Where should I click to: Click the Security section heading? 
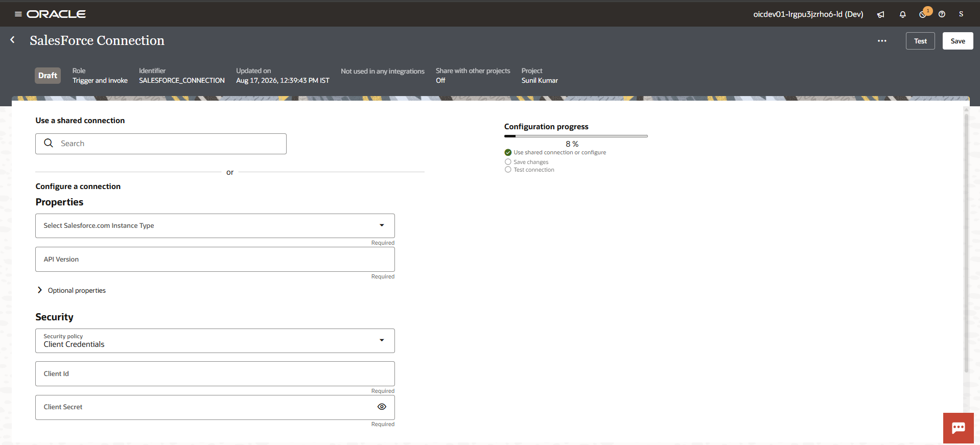tap(55, 317)
